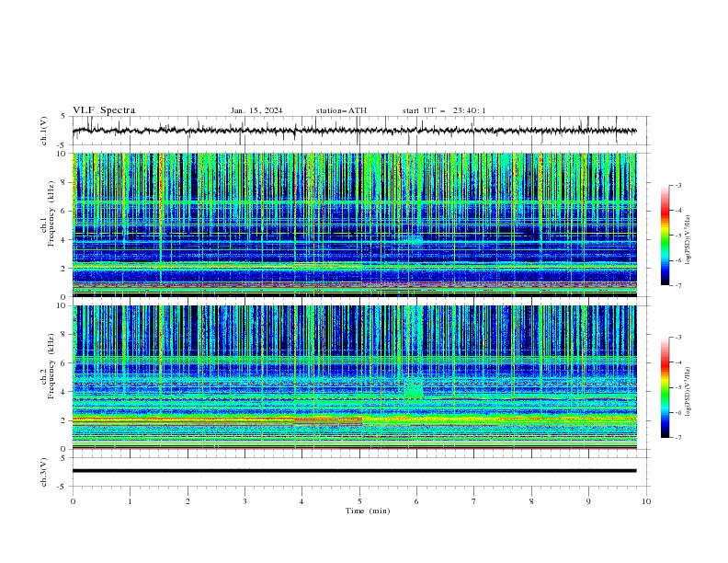Click the time axis tick label "9"
This screenshot has width=728, height=563.
click(x=588, y=501)
